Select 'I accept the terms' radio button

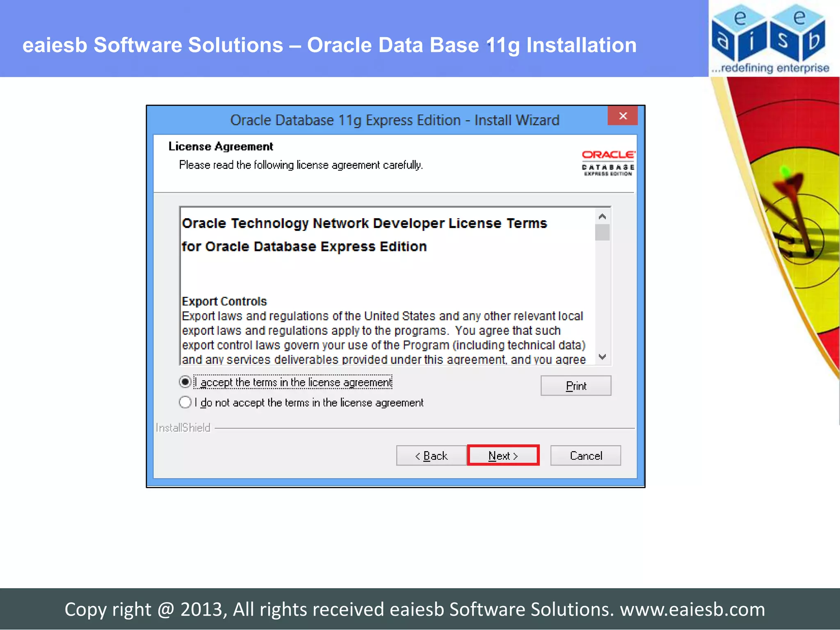point(185,382)
